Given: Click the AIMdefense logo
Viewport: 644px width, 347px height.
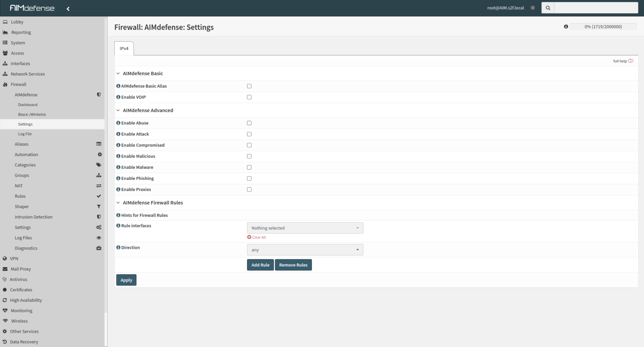Looking at the screenshot, I should pos(32,8).
